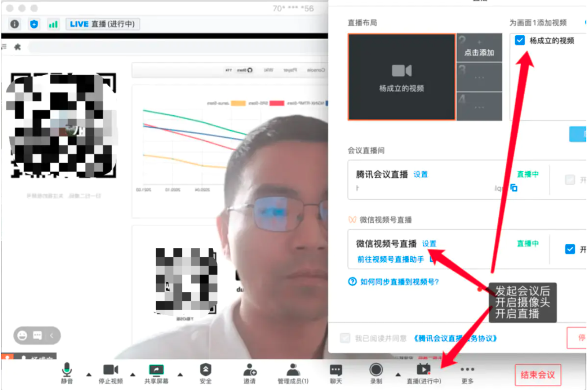This screenshot has height=390, width=588.
Task: Open the 聊天 chat panel
Action: point(336,373)
